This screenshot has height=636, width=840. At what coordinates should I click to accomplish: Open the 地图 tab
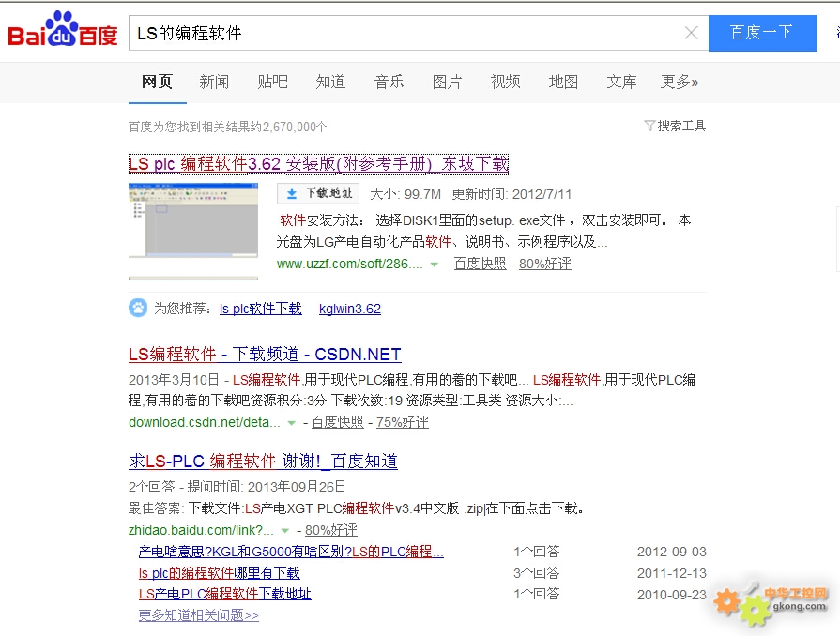[x=563, y=82]
